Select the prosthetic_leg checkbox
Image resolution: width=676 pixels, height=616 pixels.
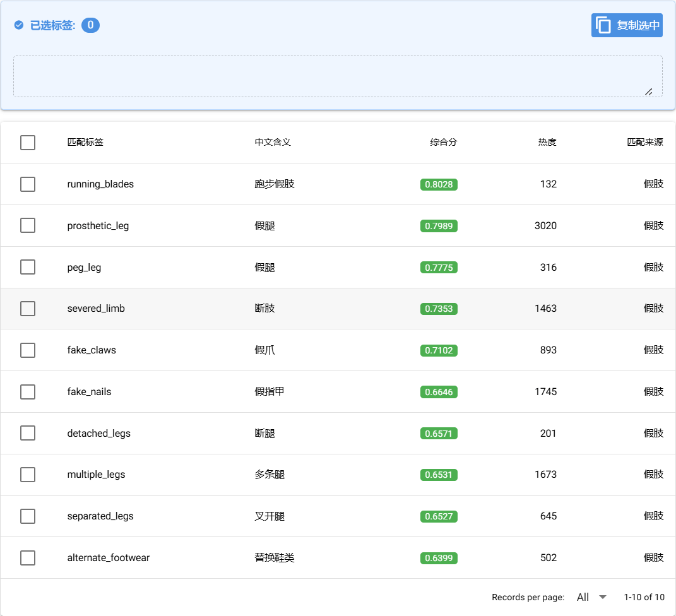tap(28, 226)
